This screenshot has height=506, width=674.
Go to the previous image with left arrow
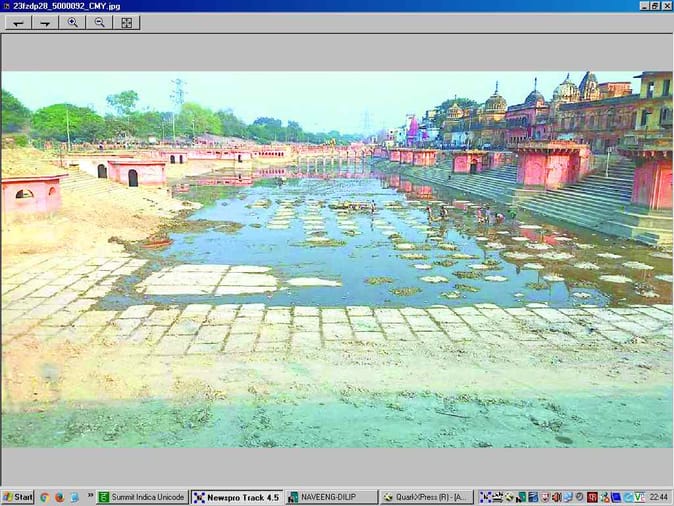[18, 22]
